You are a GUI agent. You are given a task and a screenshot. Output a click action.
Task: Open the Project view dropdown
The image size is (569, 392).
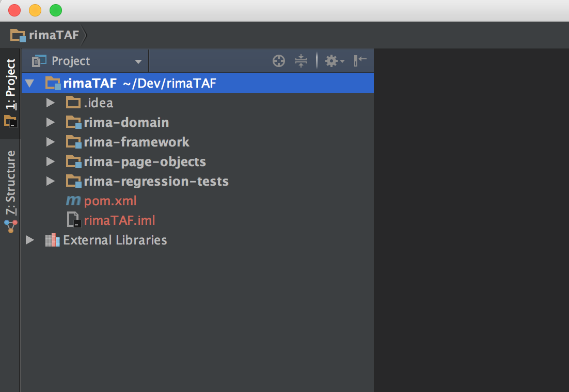138,61
